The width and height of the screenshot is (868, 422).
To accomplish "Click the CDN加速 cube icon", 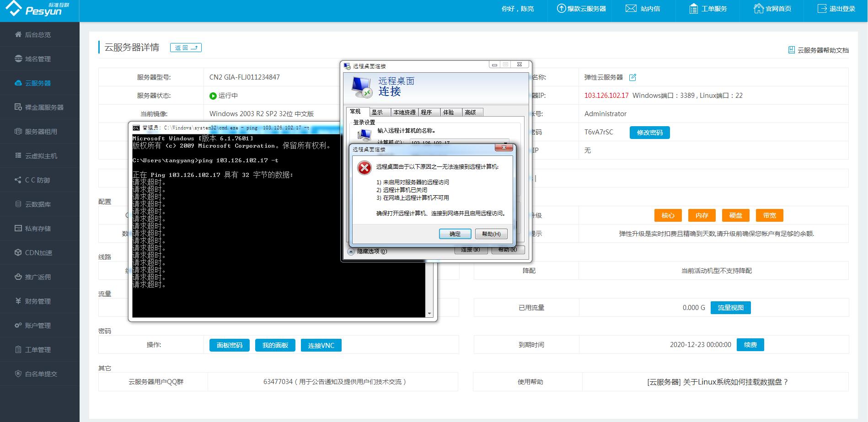I will click(18, 253).
